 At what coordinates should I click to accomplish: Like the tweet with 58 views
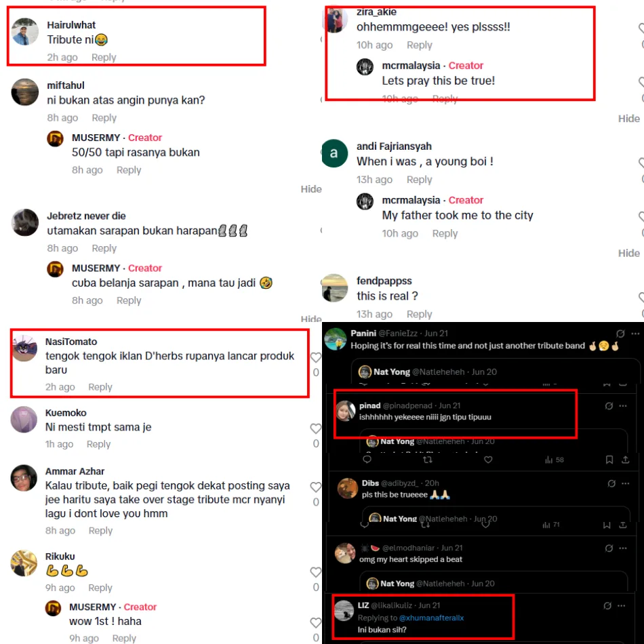(488, 460)
